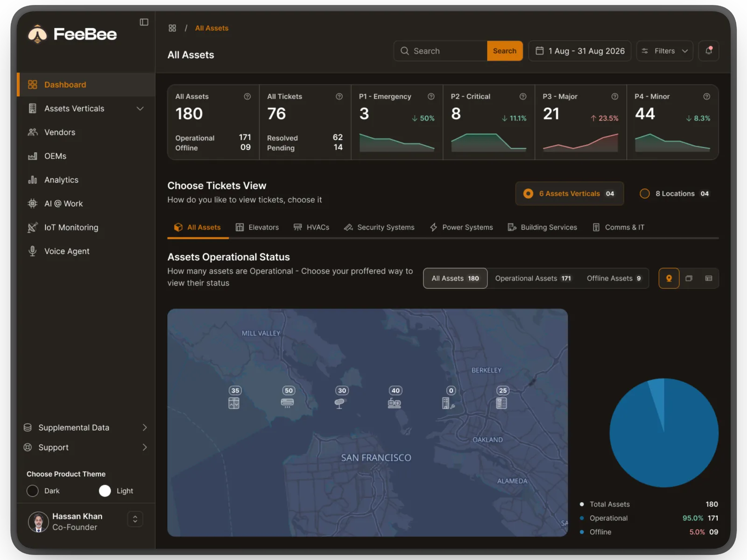The image size is (747, 560).
Task: Show help for P1 - Emergency card
Action: (431, 97)
